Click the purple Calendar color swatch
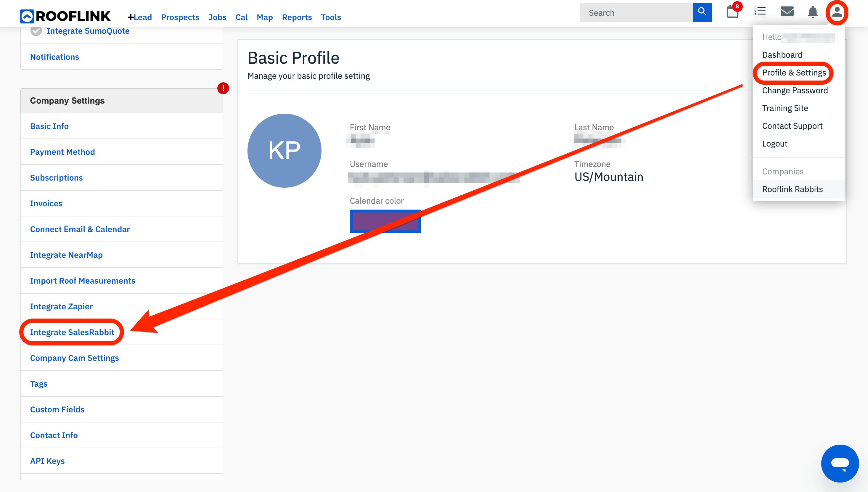Image resolution: width=868 pixels, height=492 pixels. pos(385,221)
